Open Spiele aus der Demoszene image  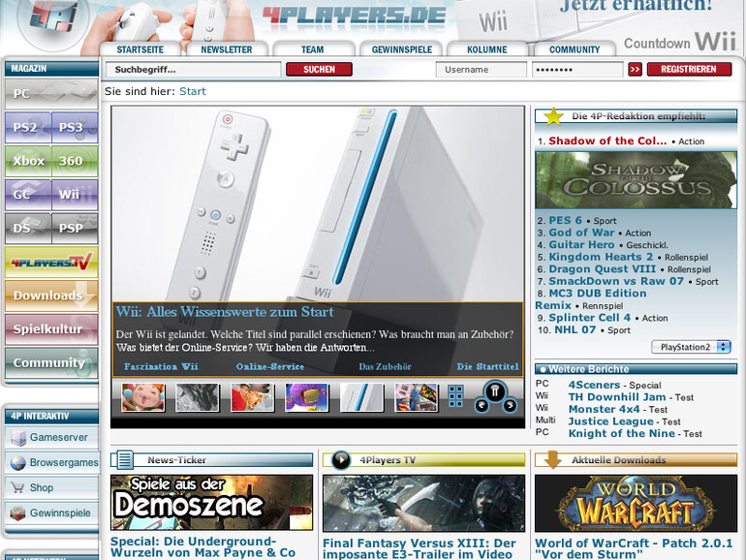(x=212, y=503)
